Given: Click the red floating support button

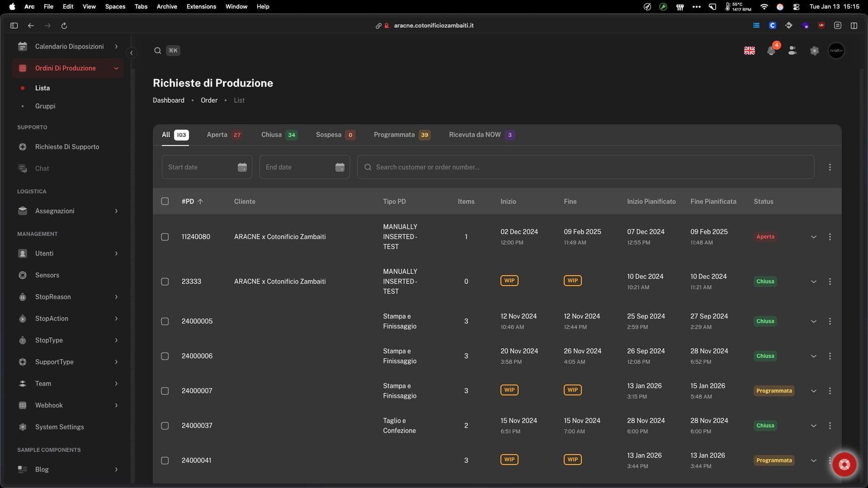Looking at the screenshot, I should 844,464.
